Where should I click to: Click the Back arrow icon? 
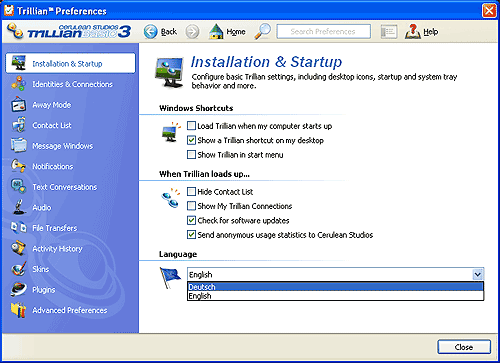[150, 32]
